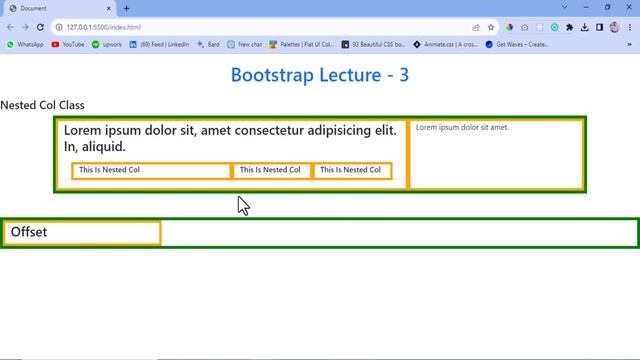The height and width of the screenshot is (360, 640).
Task: Open the tab search chevron in title bar
Action: pyautogui.click(x=564, y=7)
